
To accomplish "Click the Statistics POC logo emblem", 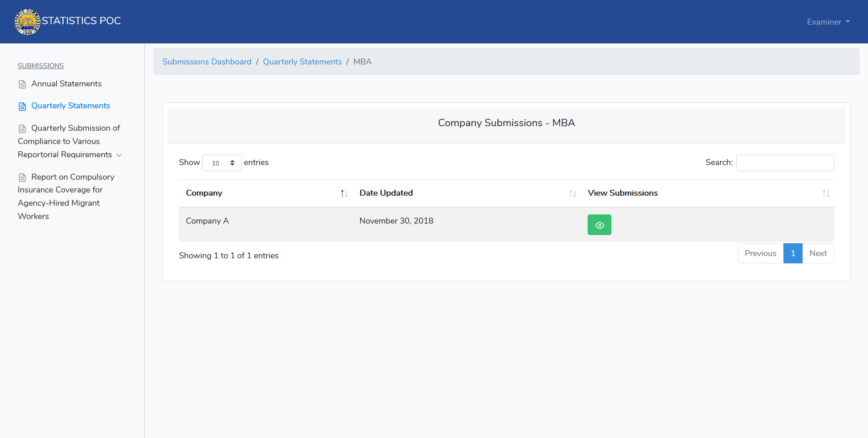I will [x=27, y=21].
